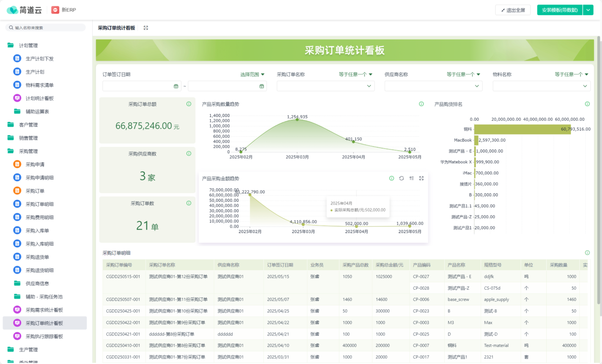Viewport: 602px width, 364px height.
Task: Open 采购申请 form in the sidebar
Action: 35,164
